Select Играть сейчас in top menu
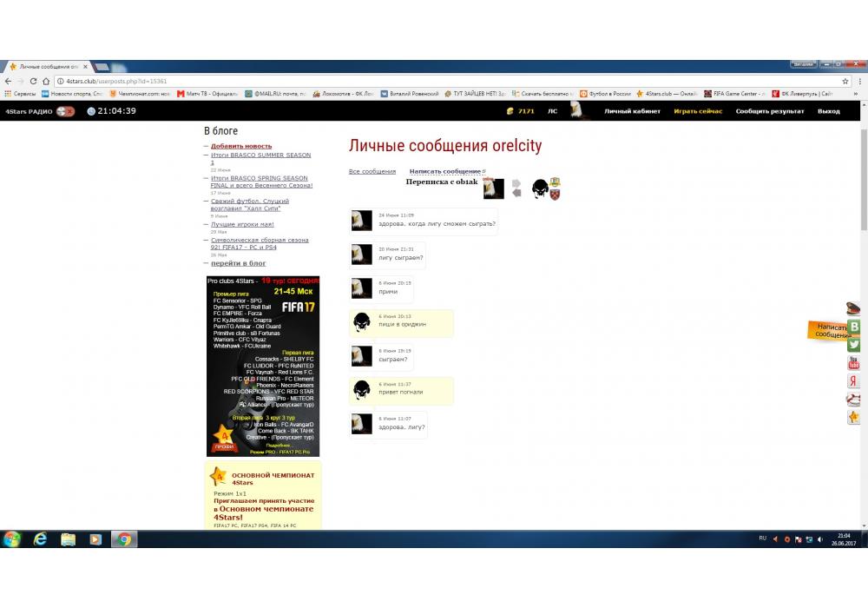868x608 pixels. [698, 111]
